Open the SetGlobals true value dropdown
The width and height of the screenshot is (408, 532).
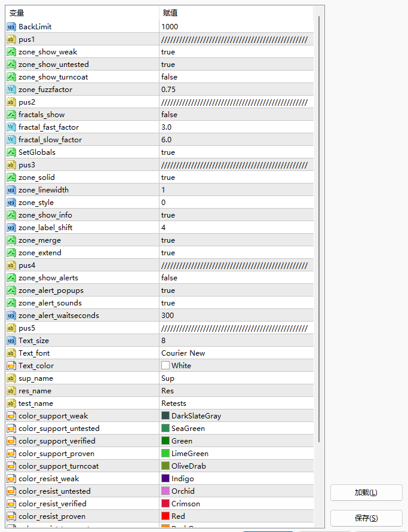(237, 152)
